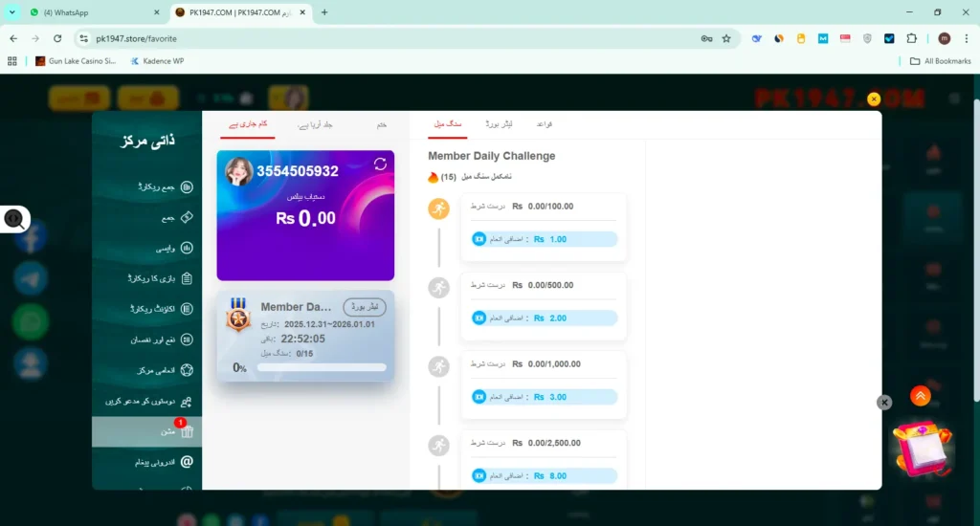Close the modal with yellow X button
The width and height of the screenshot is (980, 526).
874,99
